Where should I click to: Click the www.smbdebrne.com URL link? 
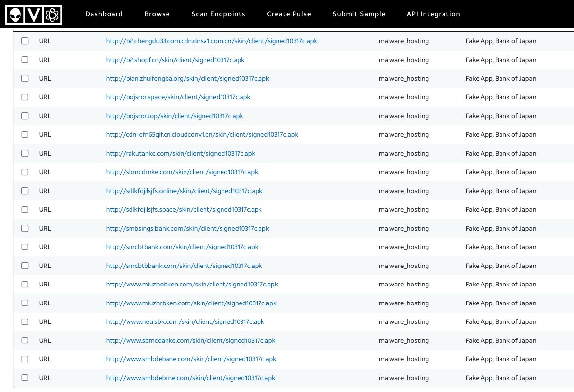tap(190, 378)
